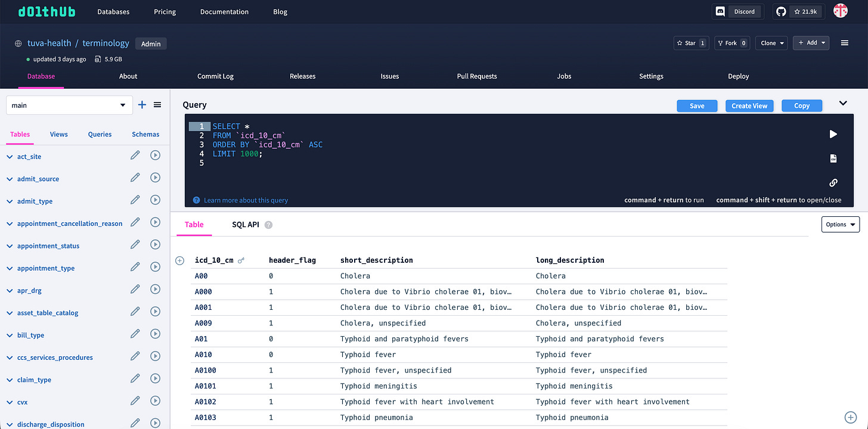Click the Create View button
Image resolution: width=868 pixels, height=429 pixels.
(x=749, y=105)
